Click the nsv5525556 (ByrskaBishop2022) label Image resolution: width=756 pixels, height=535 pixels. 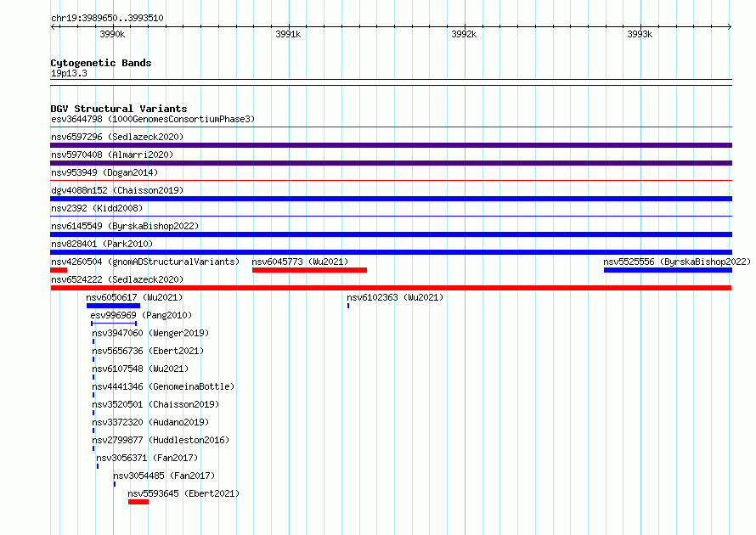click(677, 262)
